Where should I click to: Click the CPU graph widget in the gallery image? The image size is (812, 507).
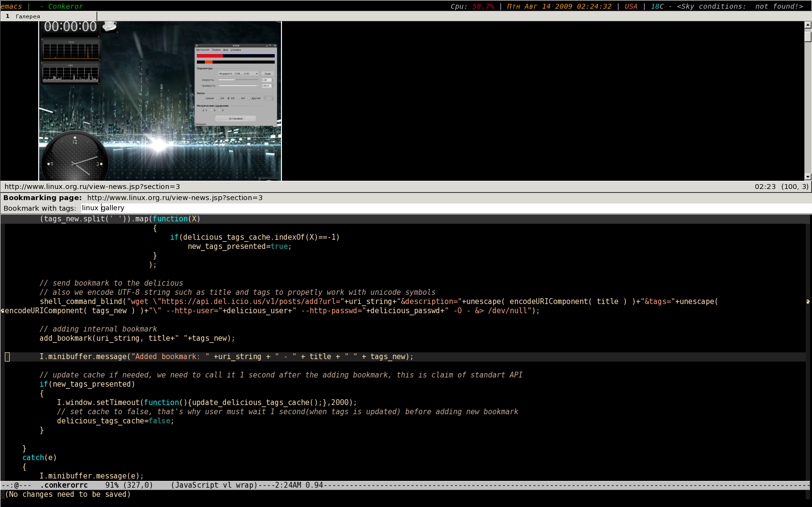(71, 73)
